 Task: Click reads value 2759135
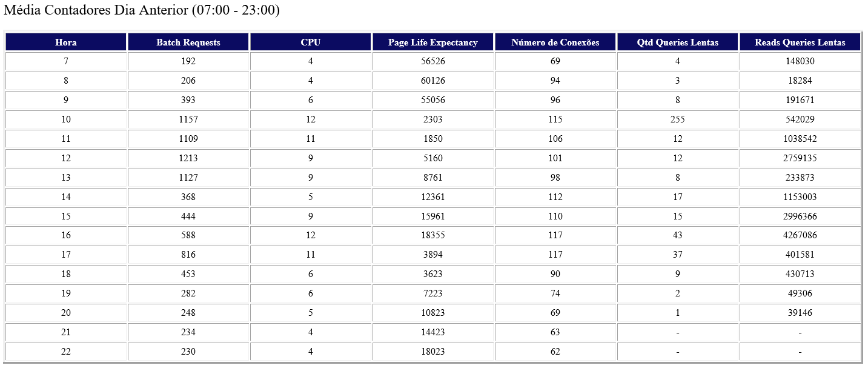pos(800,158)
